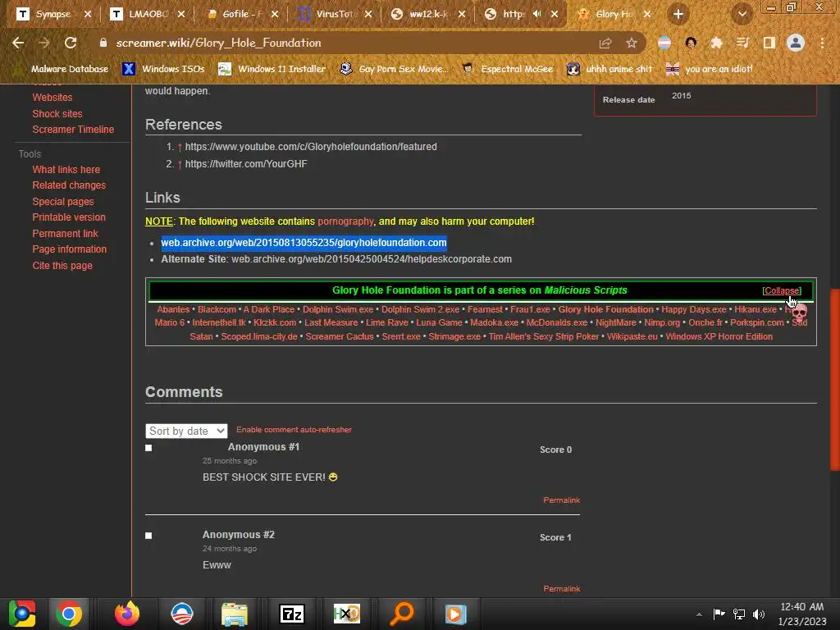Open the Chrome profile avatar
The image size is (840, 630).
click(796, 43)
